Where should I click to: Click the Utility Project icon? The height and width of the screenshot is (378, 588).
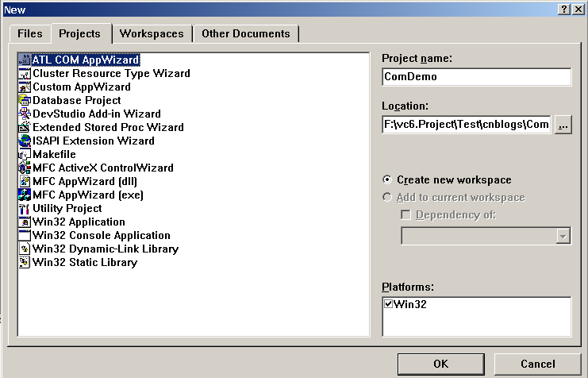25,208
